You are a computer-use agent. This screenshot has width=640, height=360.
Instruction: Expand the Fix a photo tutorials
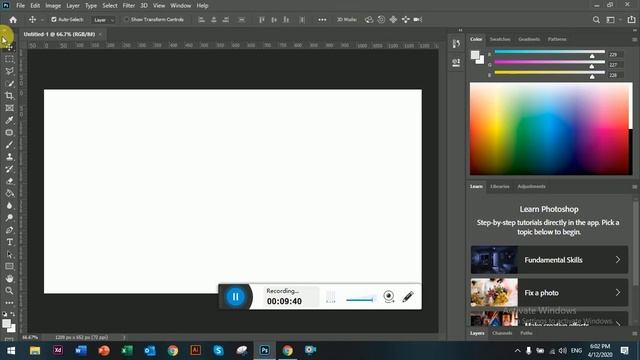tap(549, 293)
